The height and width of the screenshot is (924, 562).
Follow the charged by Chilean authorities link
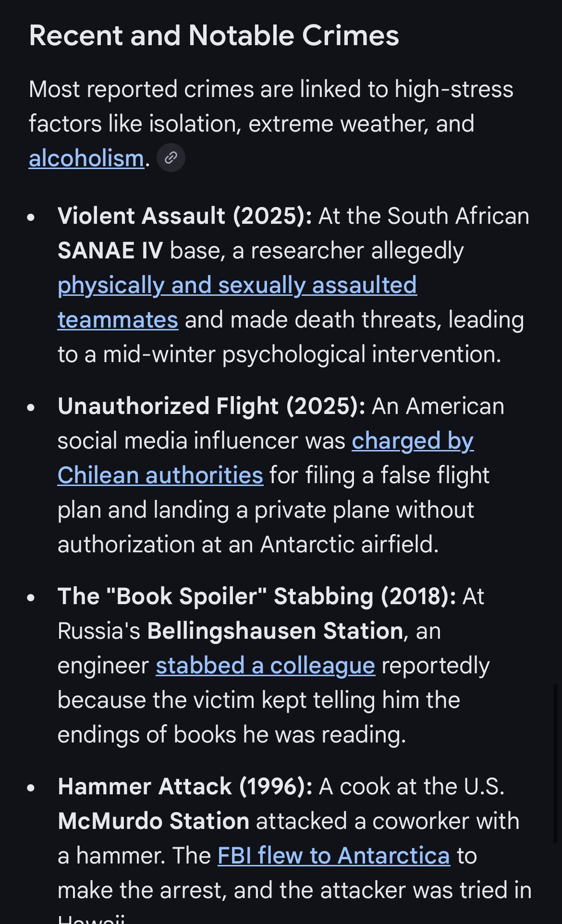pos(412,441)
